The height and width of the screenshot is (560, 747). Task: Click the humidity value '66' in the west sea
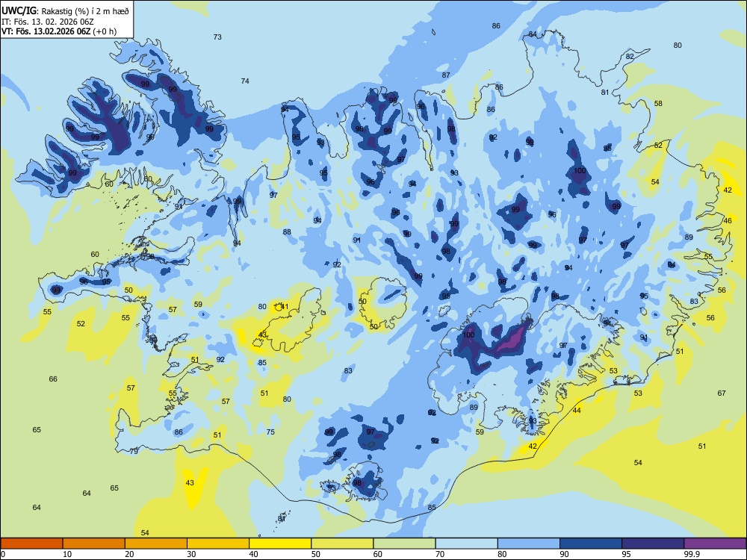[53, 379]
